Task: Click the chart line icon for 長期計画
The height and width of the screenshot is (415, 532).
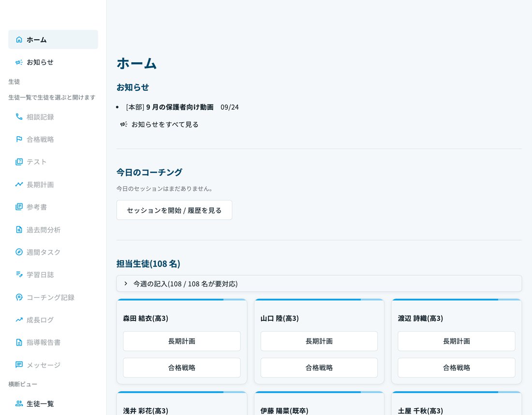Action: (x=19, y=185)
